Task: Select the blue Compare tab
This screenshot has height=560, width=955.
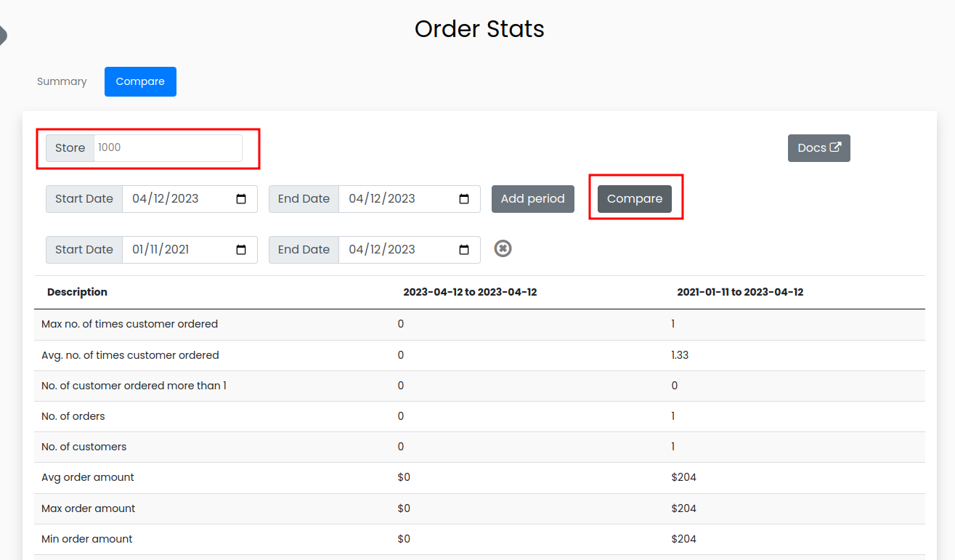Action: pos(140,81)
